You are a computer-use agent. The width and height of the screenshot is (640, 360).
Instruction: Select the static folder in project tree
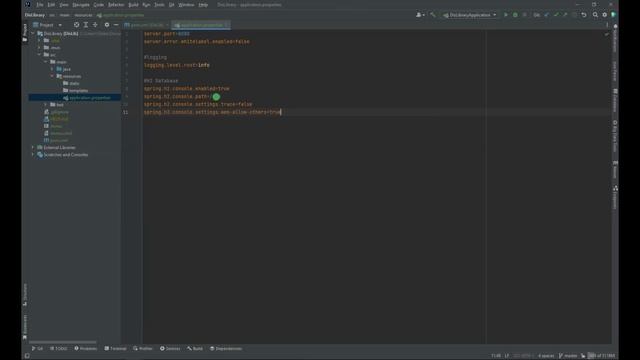coord(71,83)
